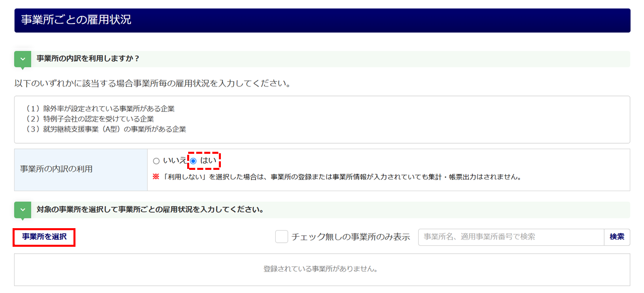The width and height of the screenshot is (644, 293).
Task: Click the 事業所の内訳の利用 row label cell
Action: (81, 170)
